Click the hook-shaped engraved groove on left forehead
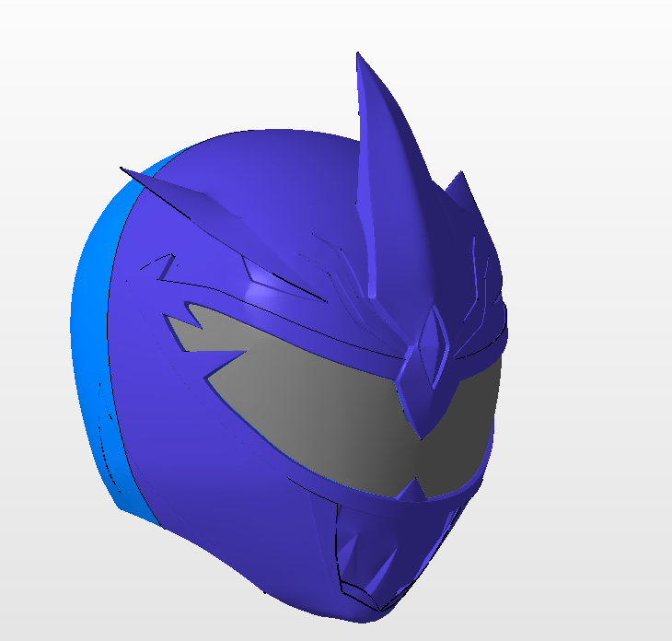 [161, 267]
